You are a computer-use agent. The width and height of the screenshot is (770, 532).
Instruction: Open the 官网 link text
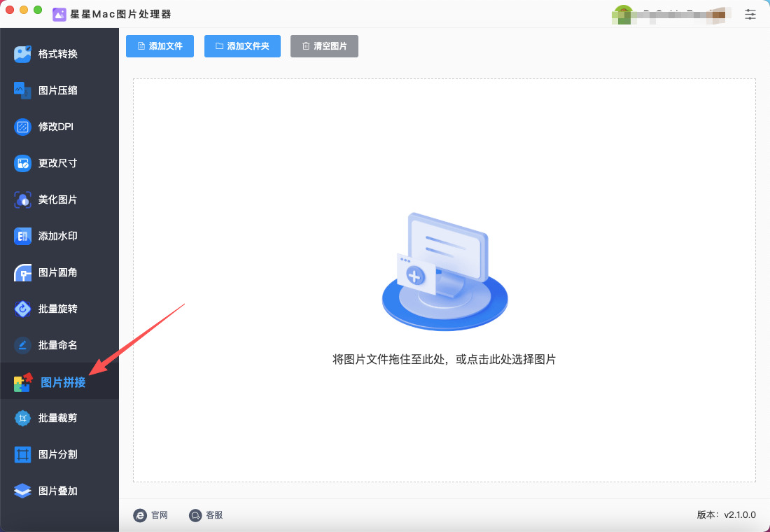160,515
